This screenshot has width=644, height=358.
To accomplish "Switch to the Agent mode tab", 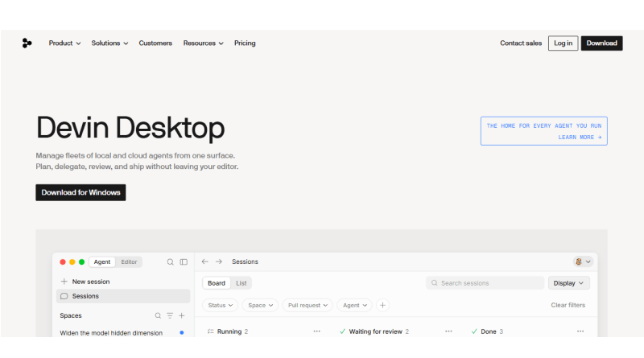I will [102, 262].
